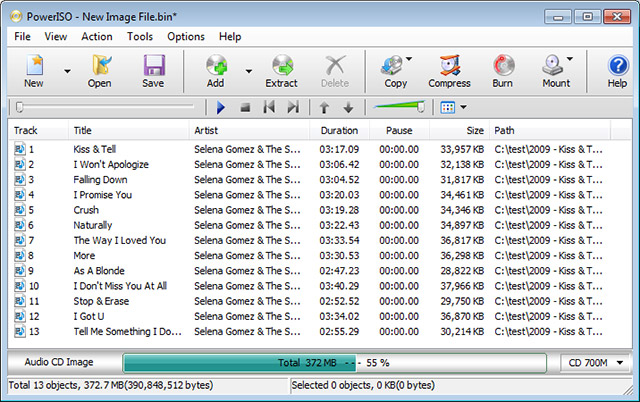640x402 pixels.
Task: Open the Action menu
Action: (x=97, y=37)
